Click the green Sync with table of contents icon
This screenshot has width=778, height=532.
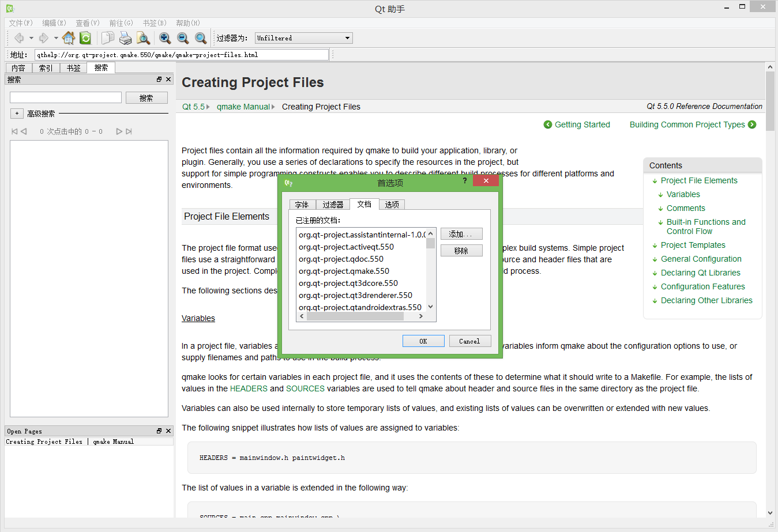pyautogui.click(x=85, y=38)
